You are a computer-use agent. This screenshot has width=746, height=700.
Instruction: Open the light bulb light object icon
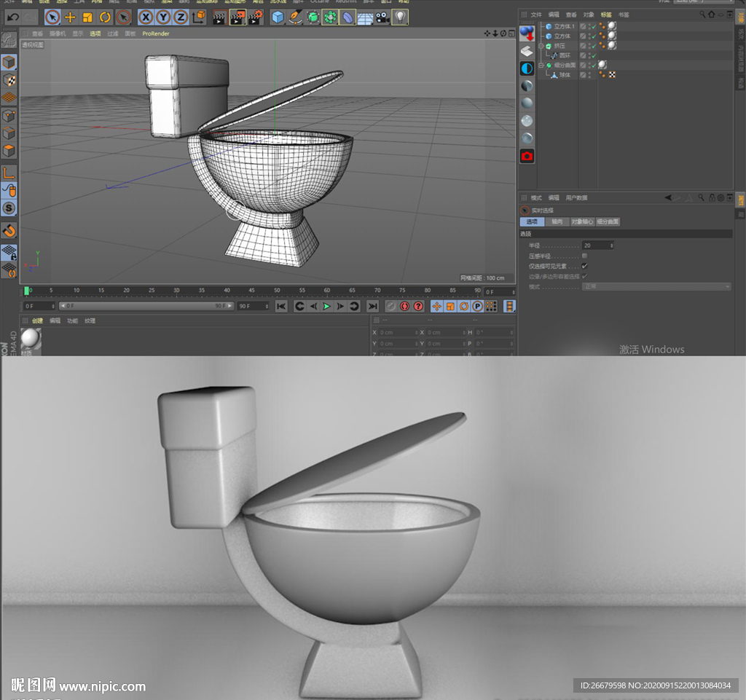click(x=400, y=17)
